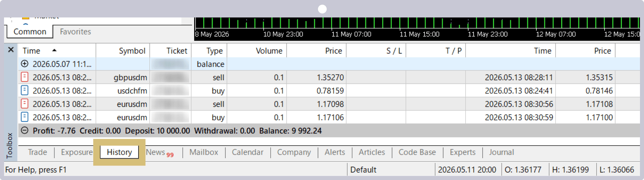This screenshot has height=180, width=644.
Task: Sort by the Ticket column header
Action: [x=177, y=51]
